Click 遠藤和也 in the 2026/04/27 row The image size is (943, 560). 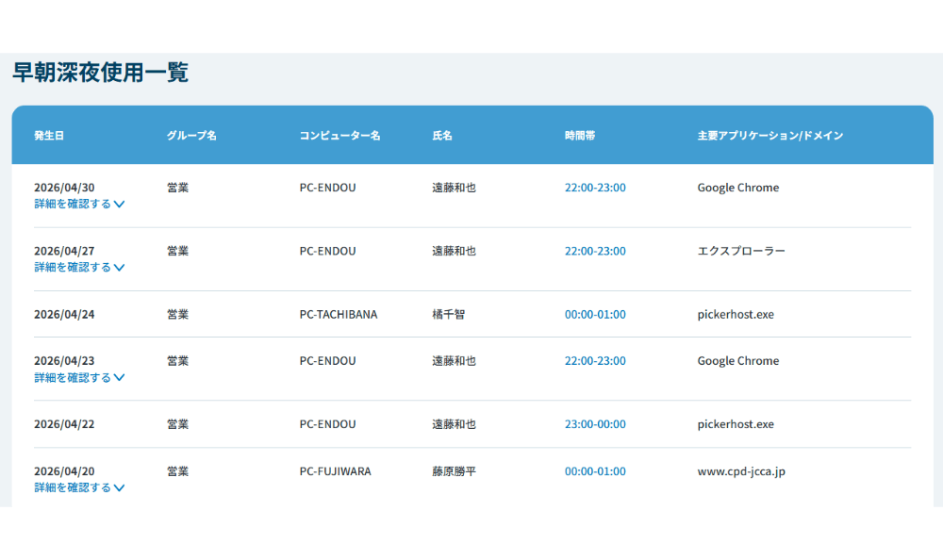click(x=455, y=251)
